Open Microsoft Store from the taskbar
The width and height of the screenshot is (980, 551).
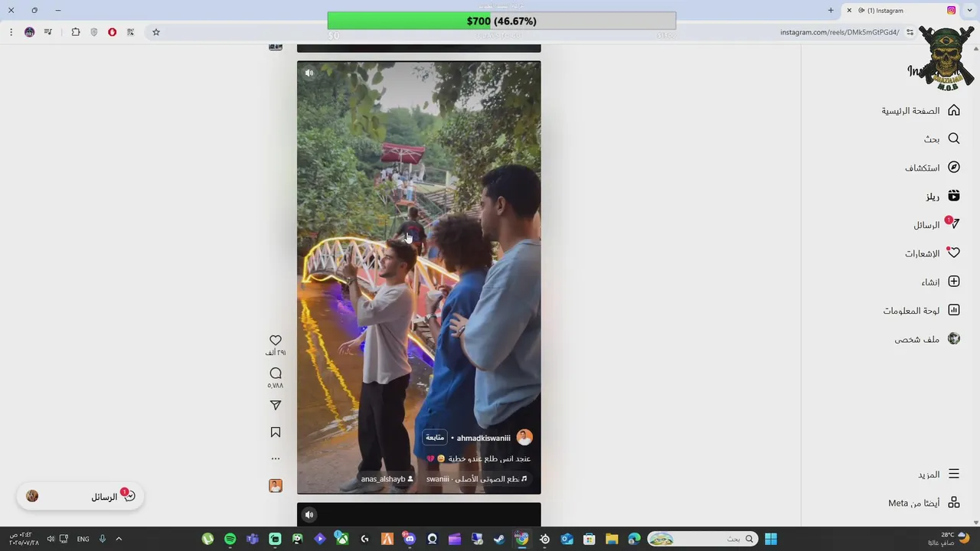point(589,539)
